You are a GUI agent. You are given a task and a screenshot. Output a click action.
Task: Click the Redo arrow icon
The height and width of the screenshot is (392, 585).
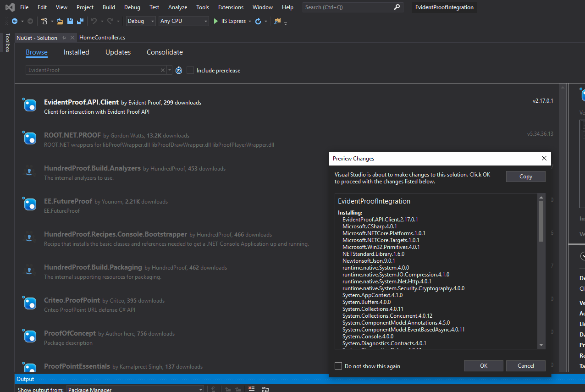click(x=110, y=21)
